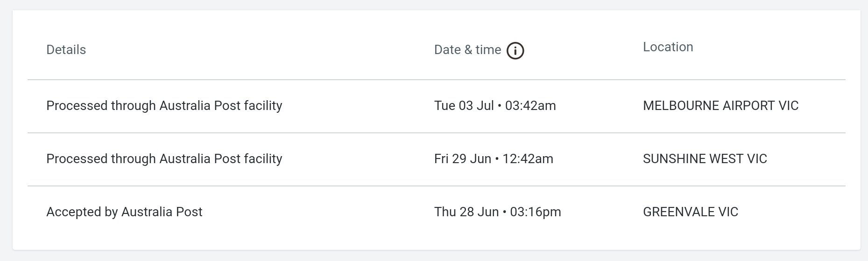
Task: Click the Fri 29 Jun 12:42am timestamp
Action: (x=494, y=159)
